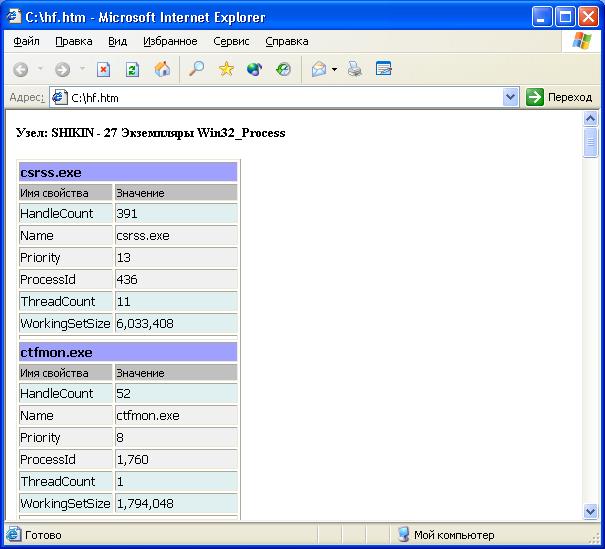The width and height of the screenshot is (605, 549).
Task: Open the Избранное menu
Action: click(x=170, y=41)
